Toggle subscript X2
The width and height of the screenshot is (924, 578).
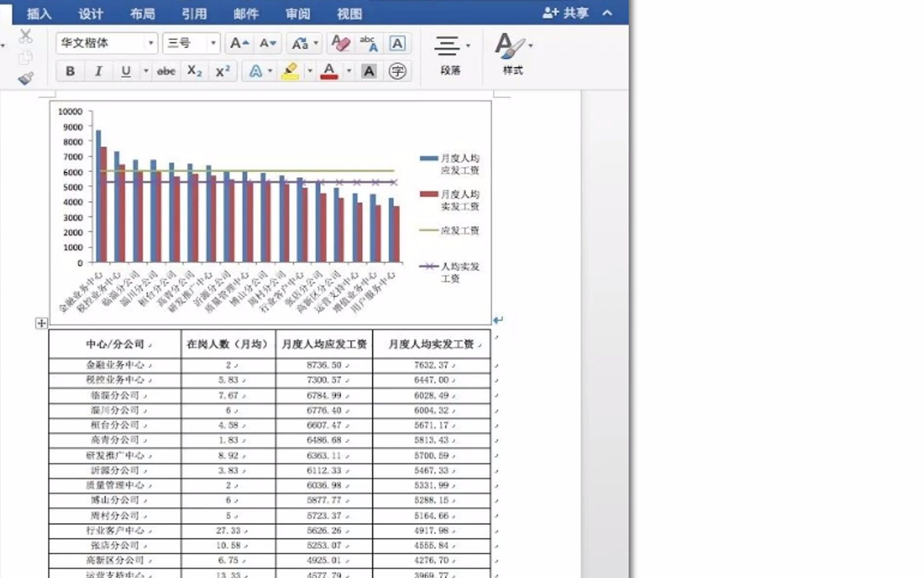[x=195, y=71]
